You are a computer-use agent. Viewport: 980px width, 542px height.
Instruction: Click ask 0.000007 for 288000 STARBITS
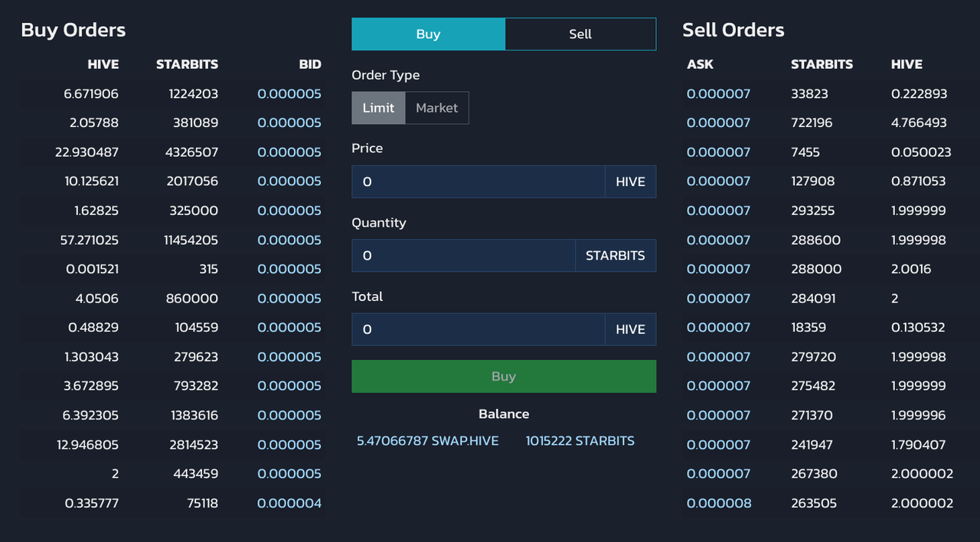719,269
